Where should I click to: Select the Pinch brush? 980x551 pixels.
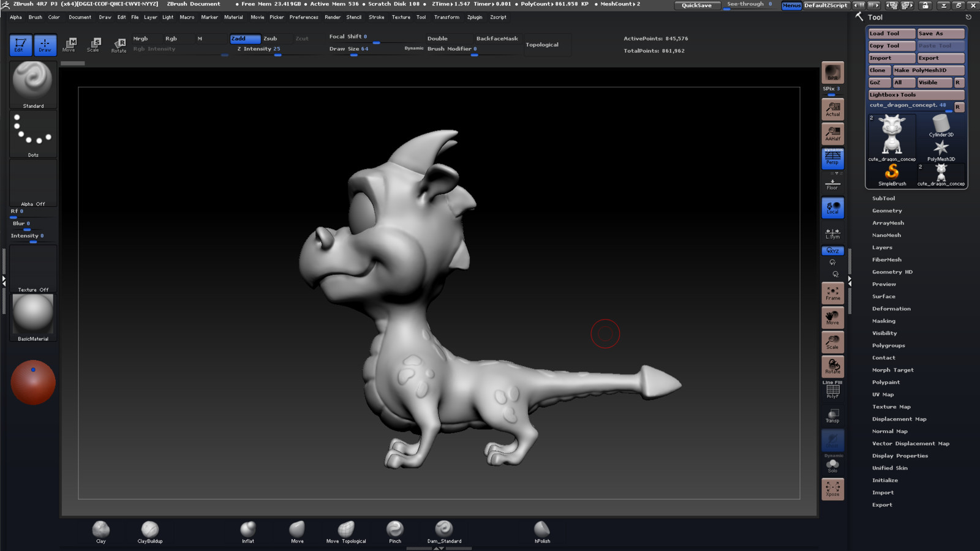[395, 531]
